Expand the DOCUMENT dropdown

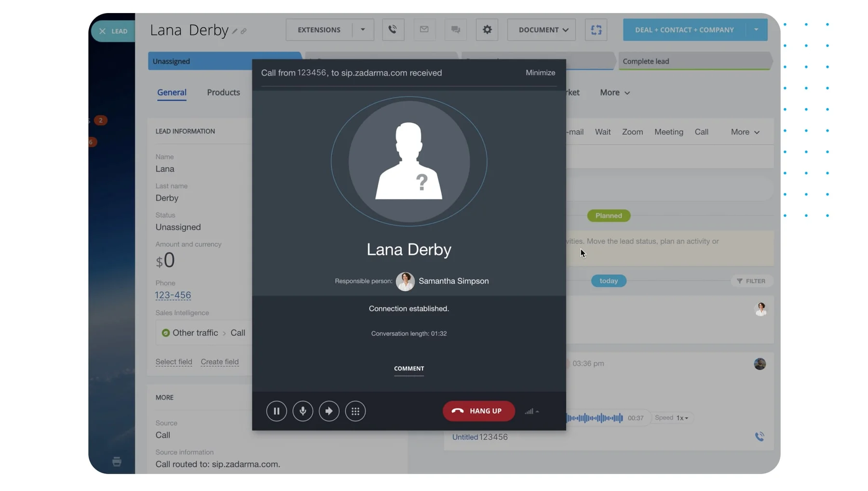(543, 30)
